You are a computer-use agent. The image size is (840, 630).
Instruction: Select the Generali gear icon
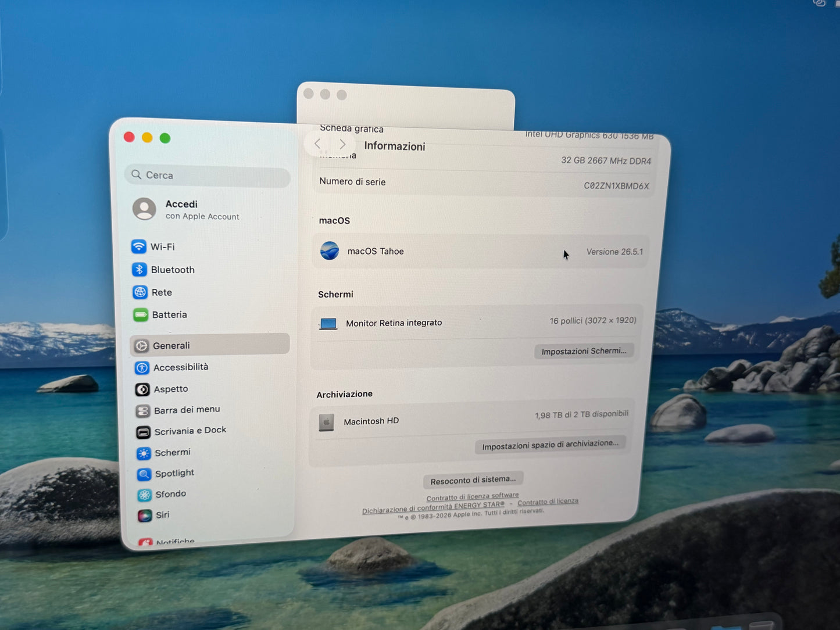141,346
